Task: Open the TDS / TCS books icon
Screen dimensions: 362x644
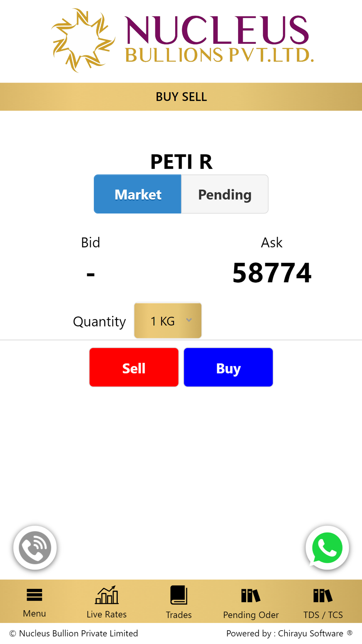Action: click(x=323, y=595)
